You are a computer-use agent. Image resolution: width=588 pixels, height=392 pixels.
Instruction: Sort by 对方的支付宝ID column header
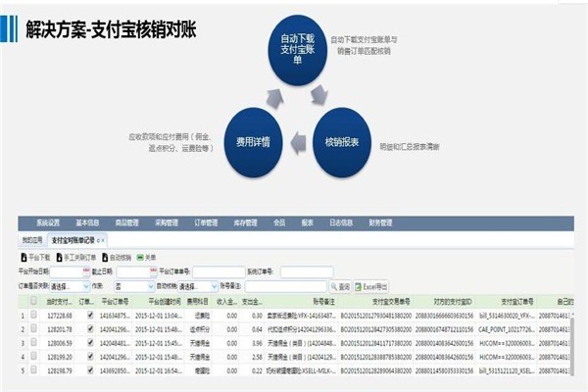pos(453,302)
